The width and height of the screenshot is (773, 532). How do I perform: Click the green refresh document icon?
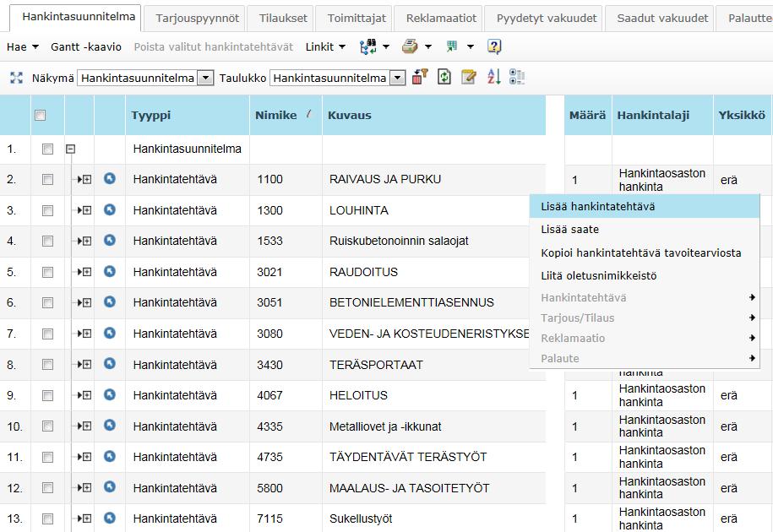click(444, 78)
